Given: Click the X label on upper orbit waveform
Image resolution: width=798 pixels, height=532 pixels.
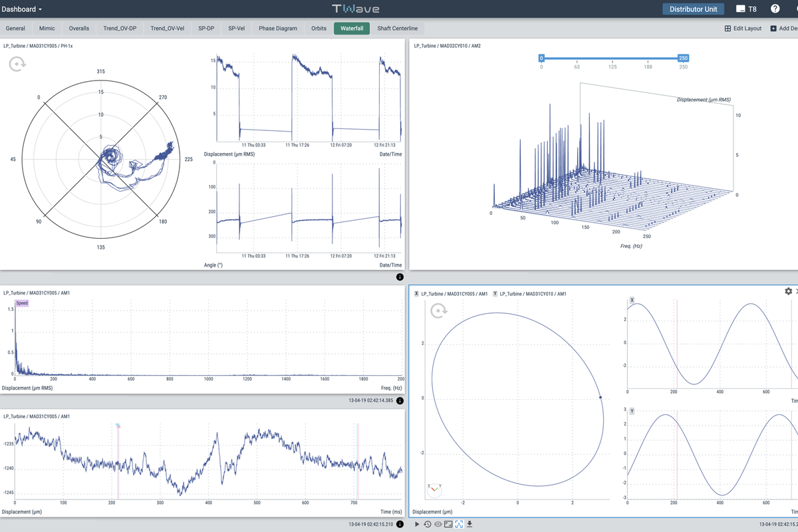Looking at the screenshot, I should (x=632, y=300).
